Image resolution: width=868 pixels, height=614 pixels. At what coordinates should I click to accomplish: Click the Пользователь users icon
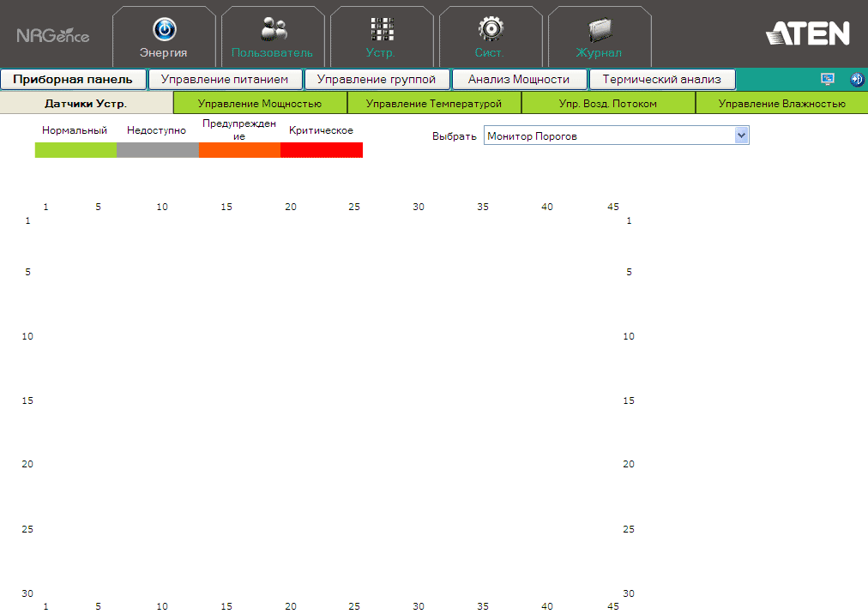point(274,29)
